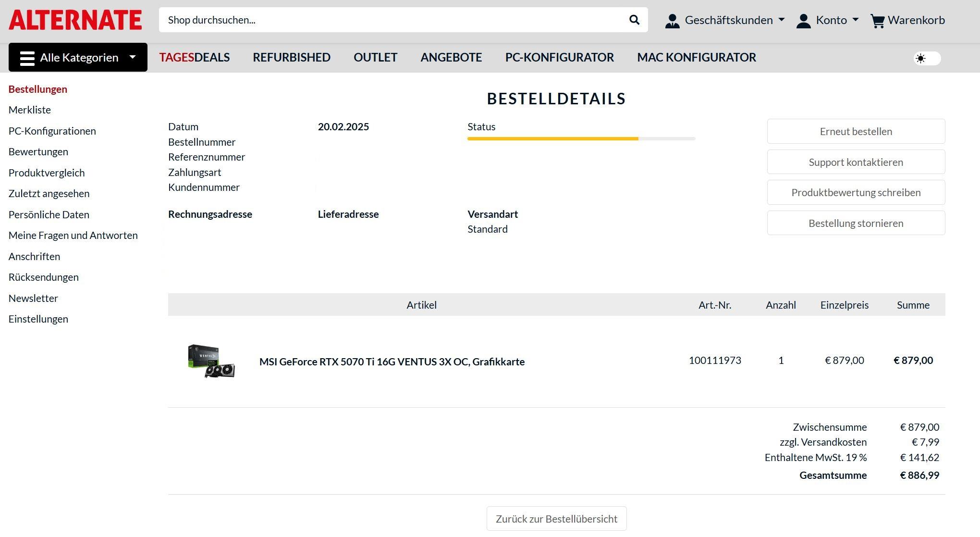Image resolution: width=980 pixels, height=537 pixels.
Task: Click the Konto user icon
Action: click(x=803, y=21)
